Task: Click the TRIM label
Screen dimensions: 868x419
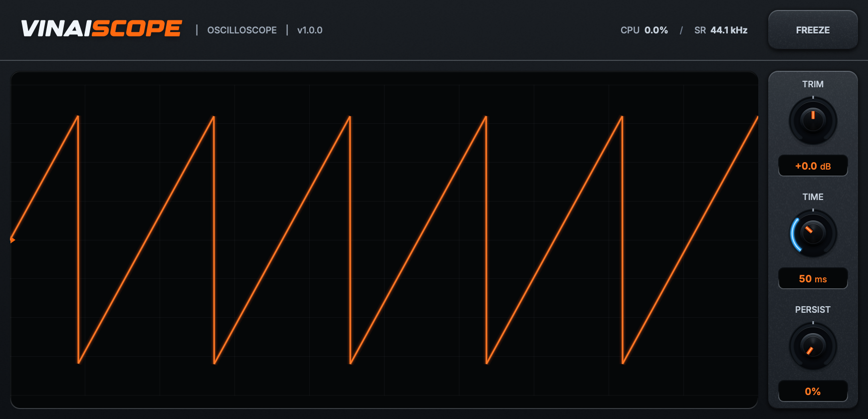Action: [813, 84]
